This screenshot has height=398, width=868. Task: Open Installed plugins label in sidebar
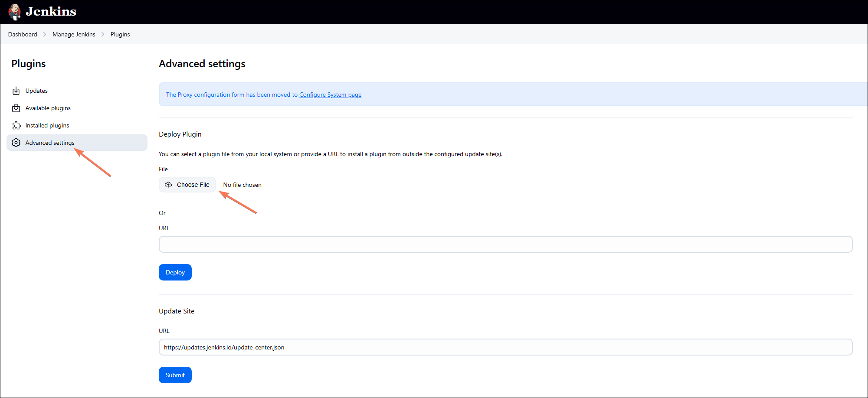(47, 125)
